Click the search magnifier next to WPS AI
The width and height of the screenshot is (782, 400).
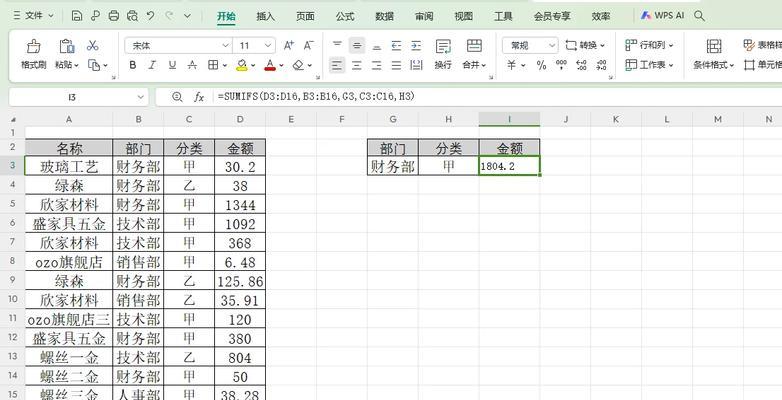click(x=699, y=16)
